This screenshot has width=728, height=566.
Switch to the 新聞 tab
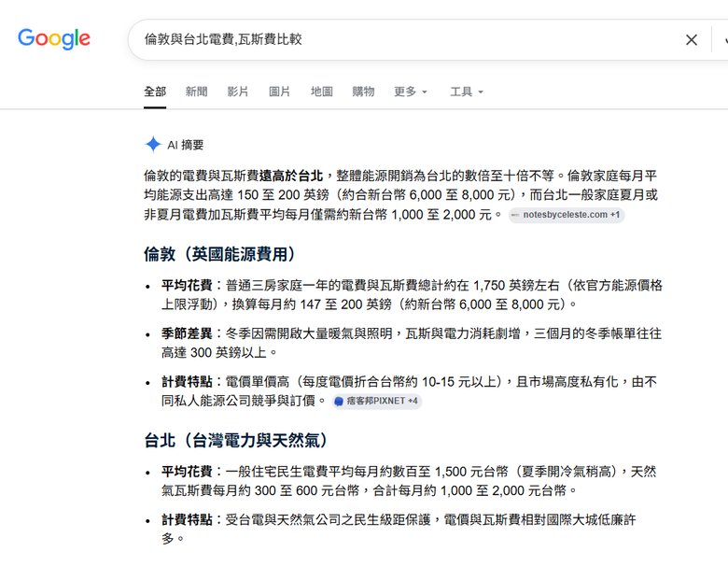196,92
